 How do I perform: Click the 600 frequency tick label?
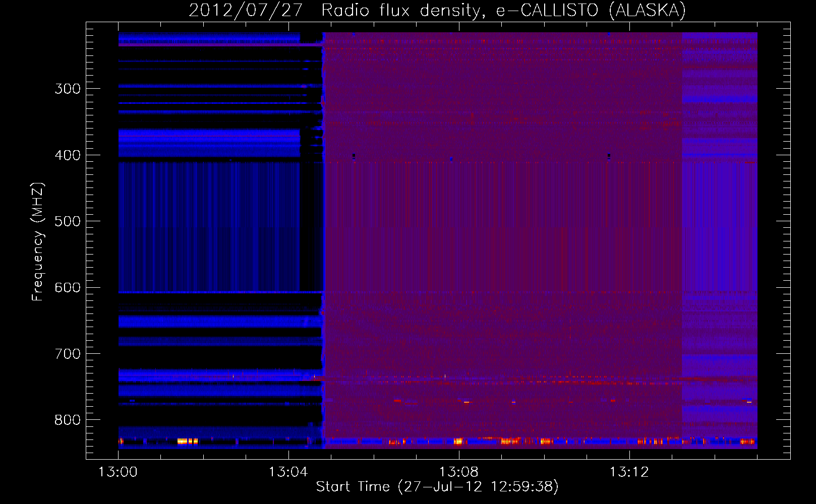click(68, 288)
